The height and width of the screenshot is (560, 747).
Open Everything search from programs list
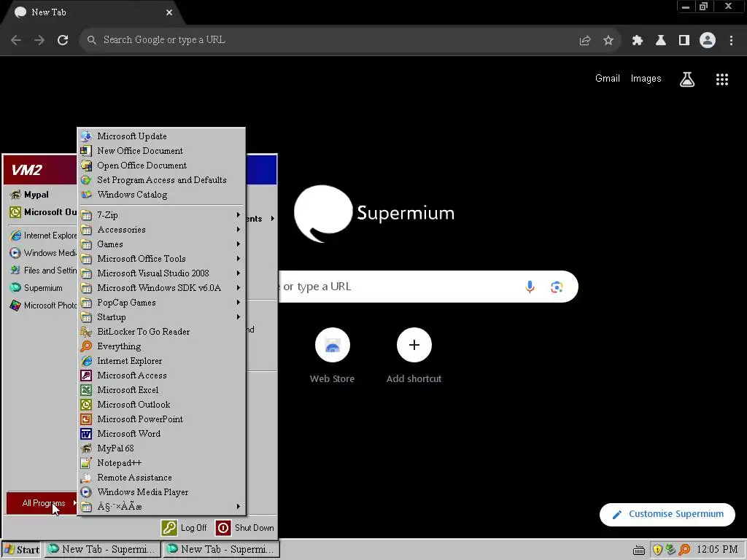click(x=162, y=346)
